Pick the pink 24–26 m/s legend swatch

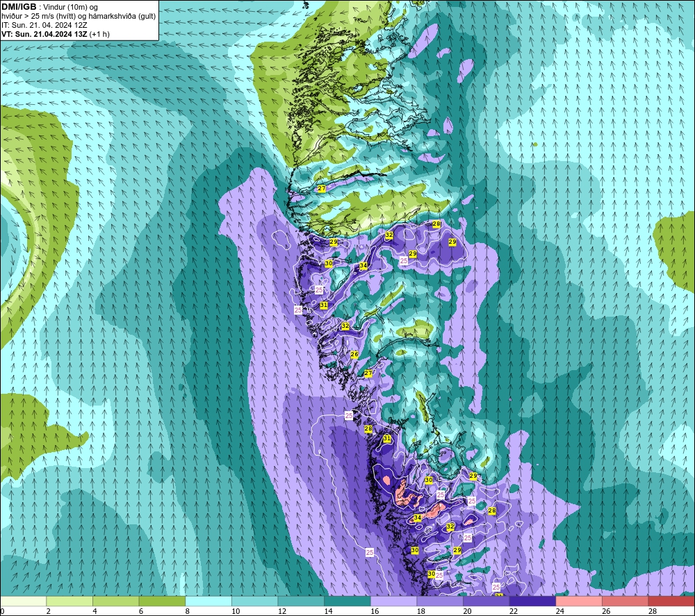coord(579,601)
